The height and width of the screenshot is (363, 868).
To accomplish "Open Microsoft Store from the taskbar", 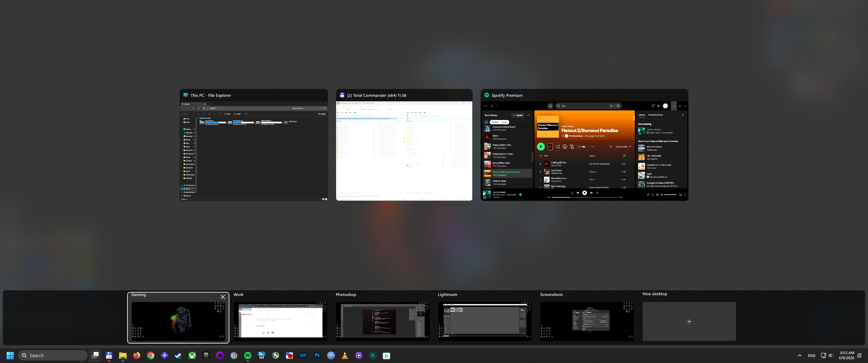I will pos(387,355).
